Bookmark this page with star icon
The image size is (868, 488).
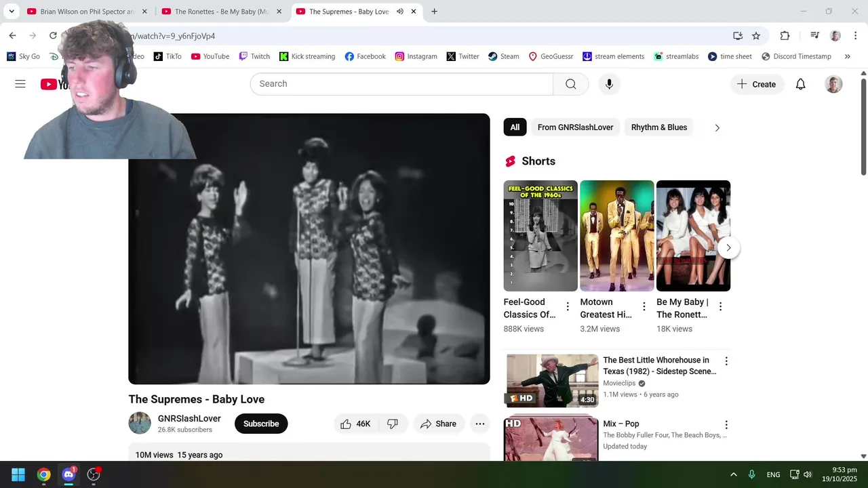756,36
